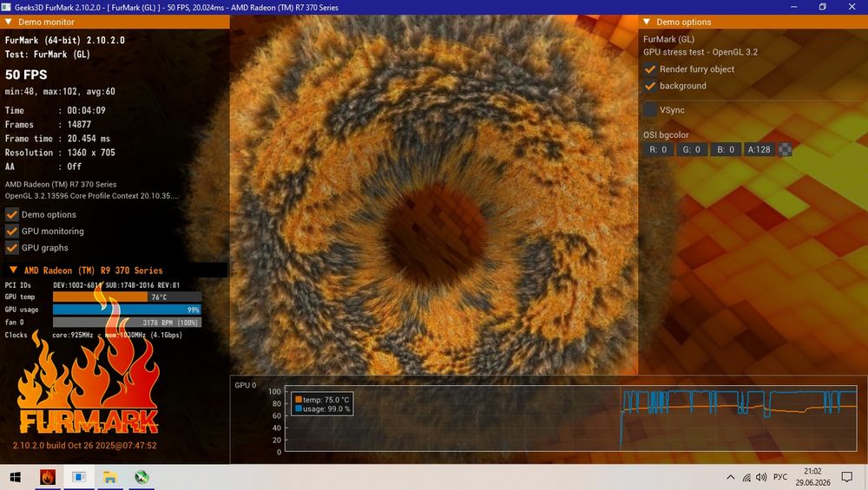Screen dimensions: 868x490
Task: Click the GPU 0 usage graph plot
Action: (571, 419)
